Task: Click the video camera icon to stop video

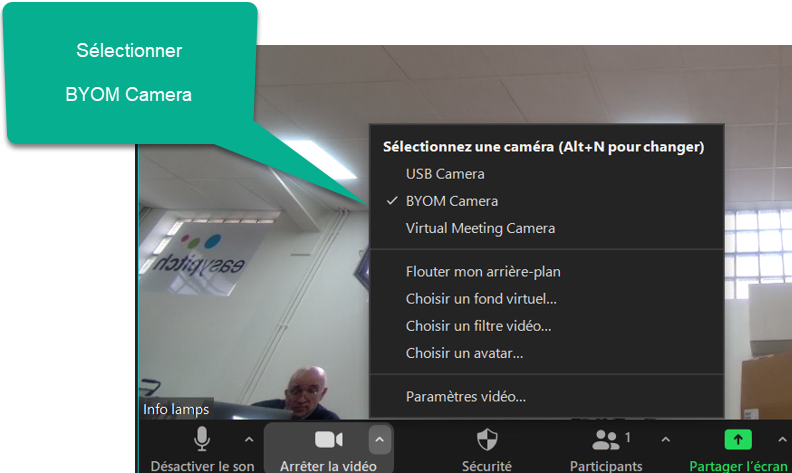Action: click(x=328, y=439)
